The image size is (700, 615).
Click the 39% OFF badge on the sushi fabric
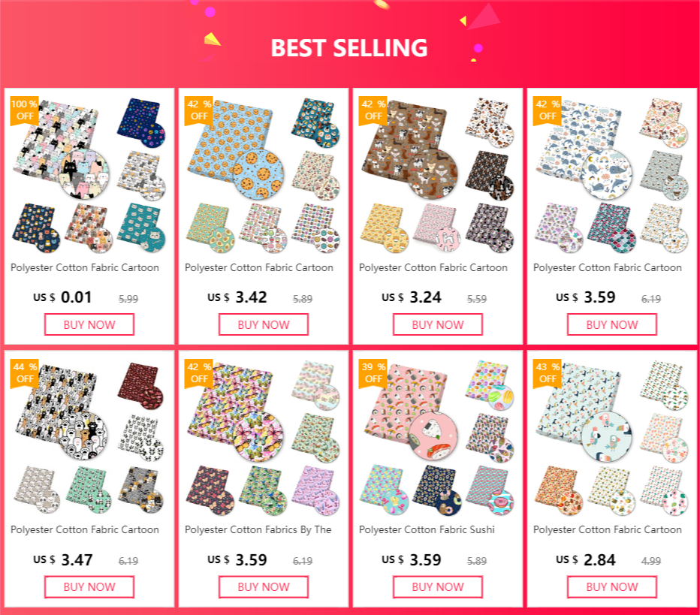[x=373, y=373]
